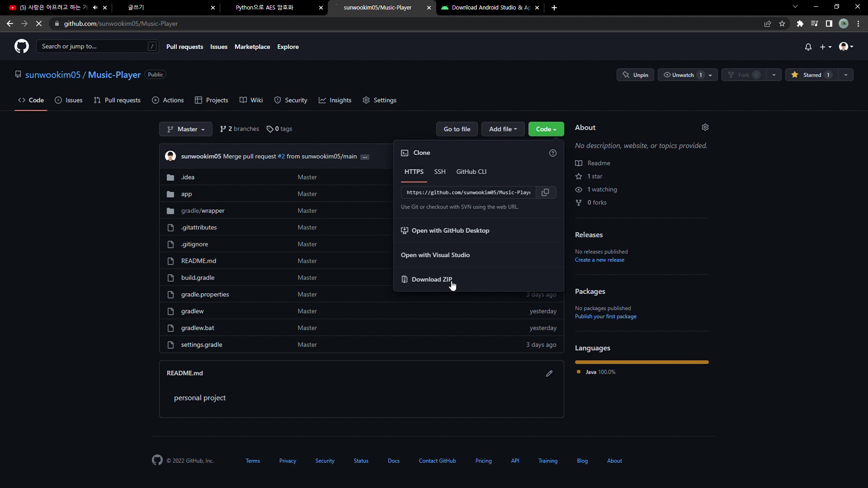The image size is (868, 488).
Task: Open the Master branch dropdown
Action: pyautogui.click(x=186, y=129)
